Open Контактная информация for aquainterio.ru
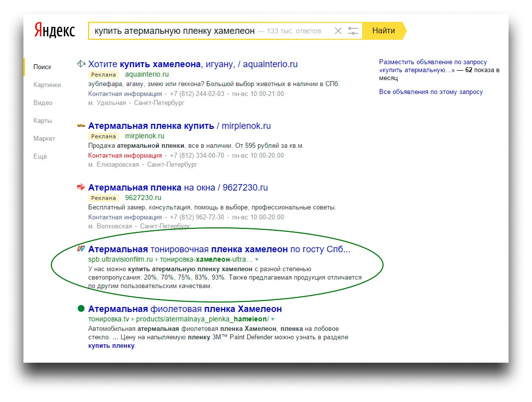The height and width of the screenshot is (402, 532). 125,94
